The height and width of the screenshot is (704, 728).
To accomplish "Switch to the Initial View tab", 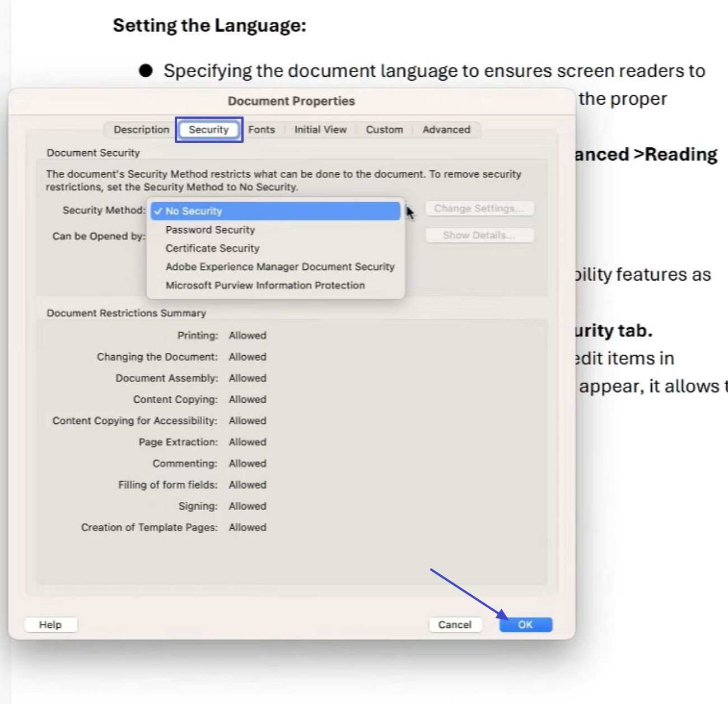I will (x=320, y=129).
